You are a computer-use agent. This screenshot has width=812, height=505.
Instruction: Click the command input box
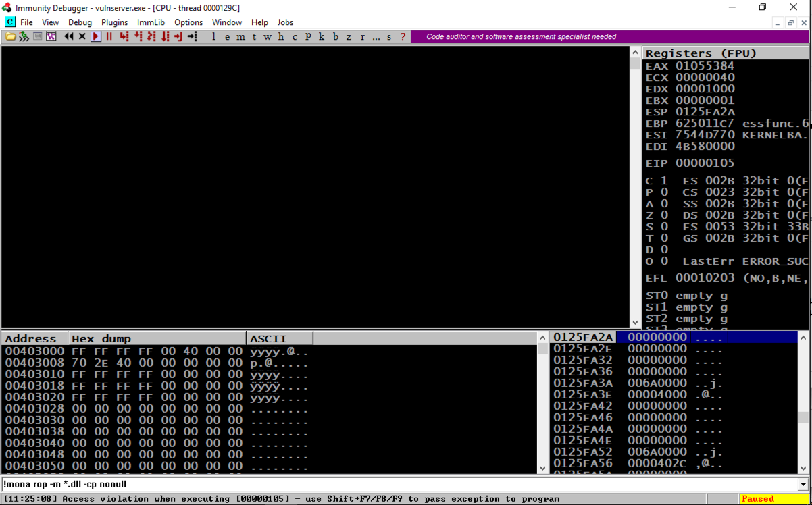[x=399, y=485]
